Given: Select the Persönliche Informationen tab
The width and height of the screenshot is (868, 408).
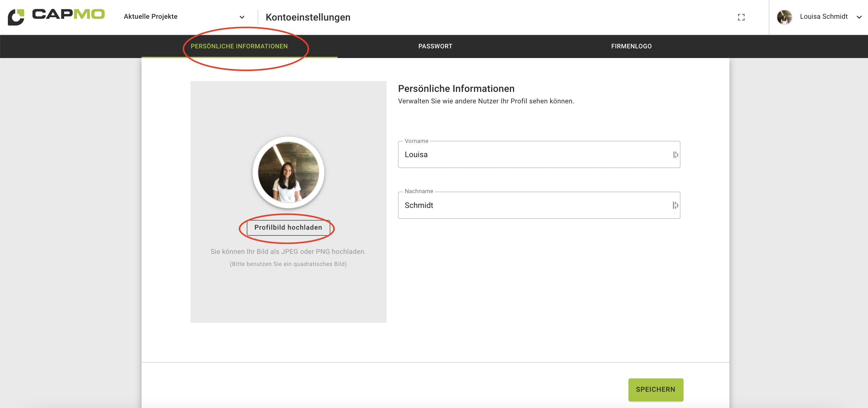Looking at the screenshot, I should pyautogui.click(x=239, y=46).
